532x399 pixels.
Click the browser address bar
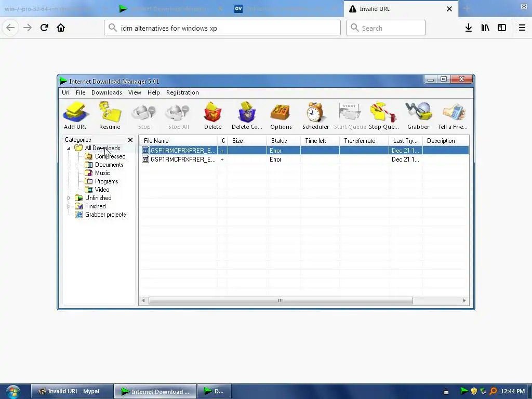(222, 28)
